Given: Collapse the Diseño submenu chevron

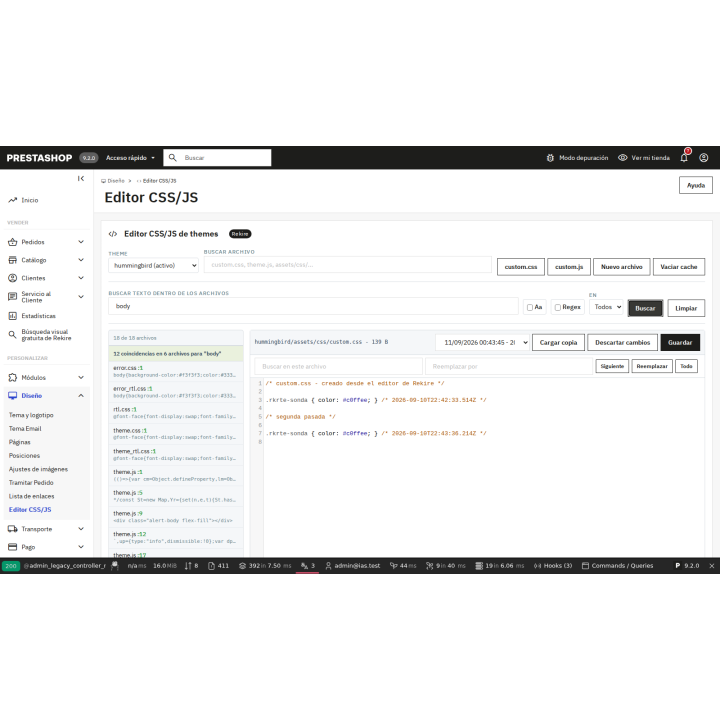Looking at the screenshot, I should [81, 395].
